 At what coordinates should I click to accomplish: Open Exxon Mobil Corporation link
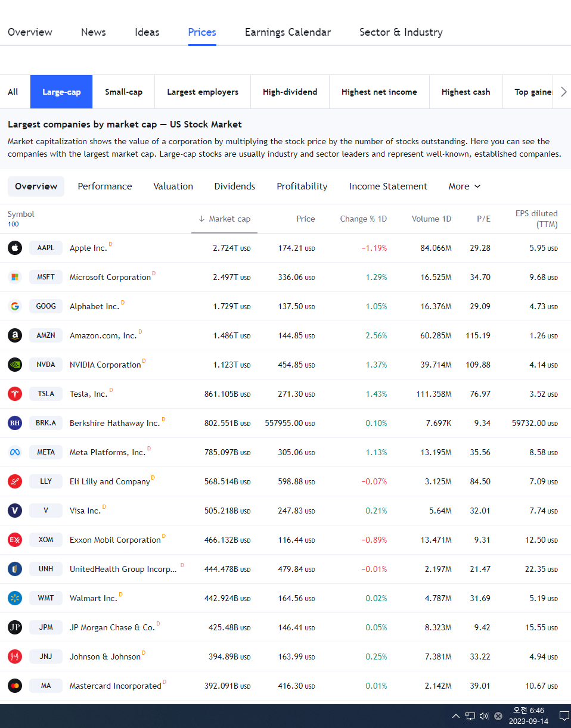click(x=115, y=540)
